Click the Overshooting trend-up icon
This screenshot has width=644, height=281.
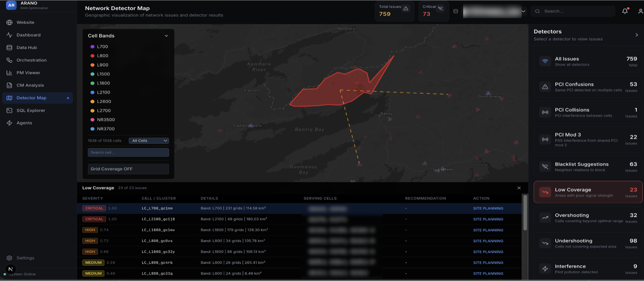click(545, 218)
